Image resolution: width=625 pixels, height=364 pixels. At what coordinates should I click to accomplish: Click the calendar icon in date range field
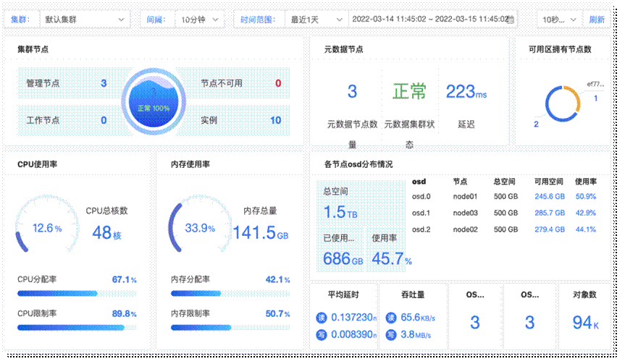tap(511, 20)
